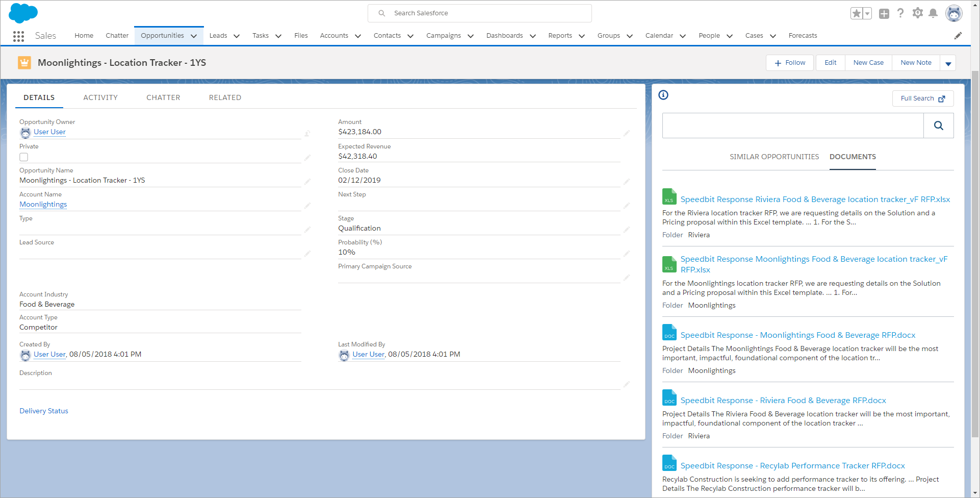
Task: Switch to the Related tab
Action: point(225,97)
